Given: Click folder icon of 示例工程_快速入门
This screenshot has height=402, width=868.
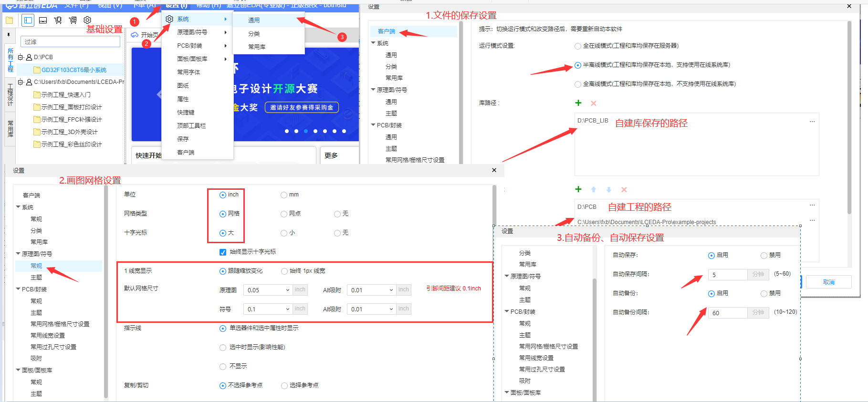Looking at the screenshot, I should 37,94.
